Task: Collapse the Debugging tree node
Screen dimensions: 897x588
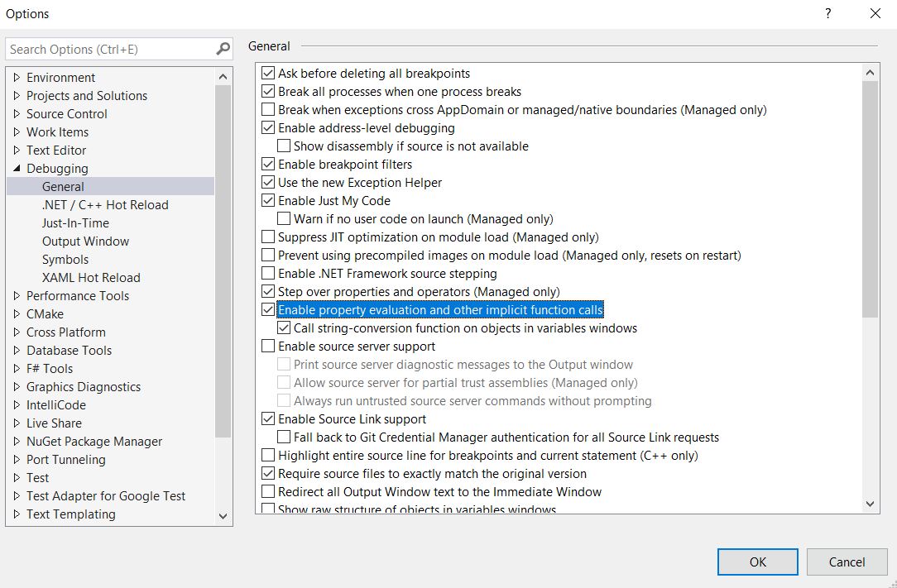Action: click(x=17, y=169)
